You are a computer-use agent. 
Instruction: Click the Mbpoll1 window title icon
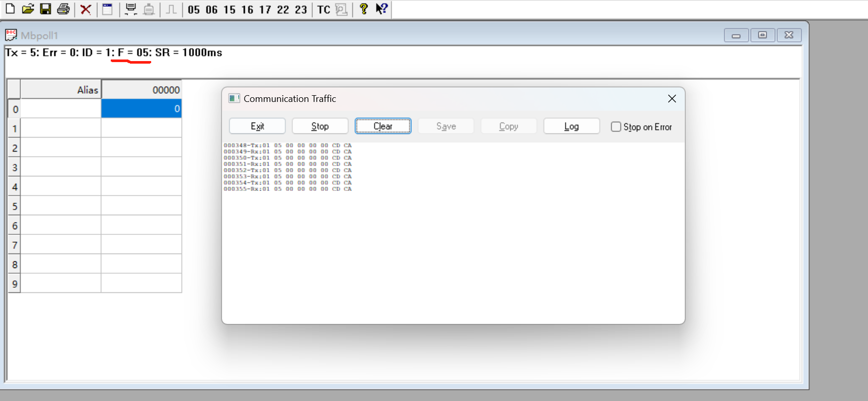point(11,35)
